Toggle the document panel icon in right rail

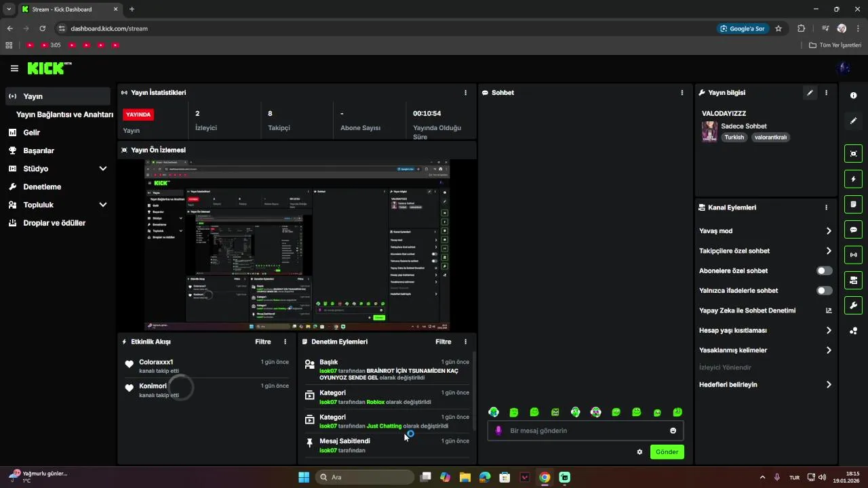coord(853,204)
